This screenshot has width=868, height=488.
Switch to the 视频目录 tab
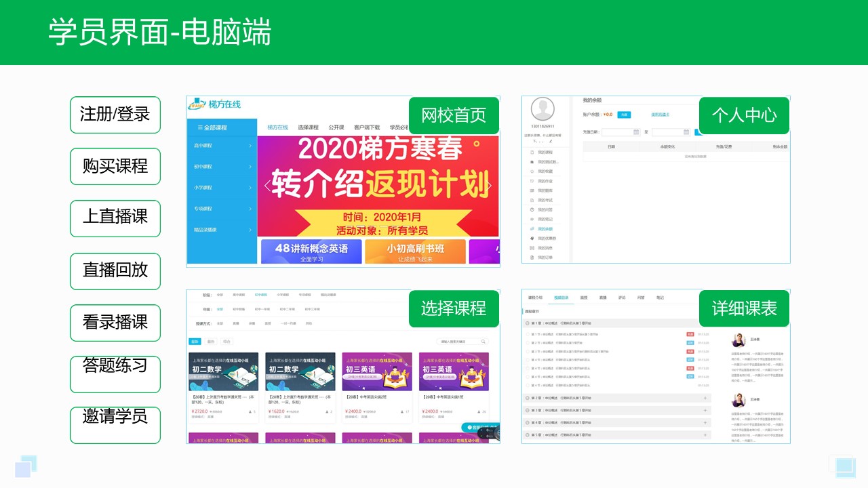[561, 298]
